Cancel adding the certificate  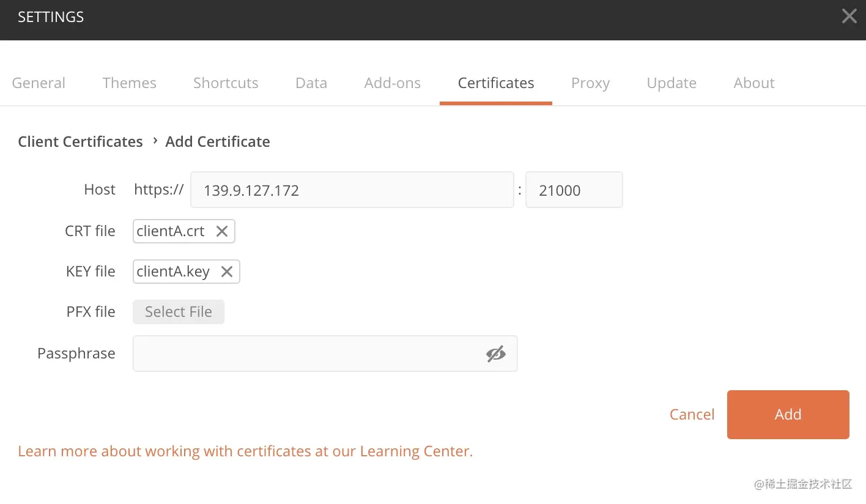(x=692, y=414)
